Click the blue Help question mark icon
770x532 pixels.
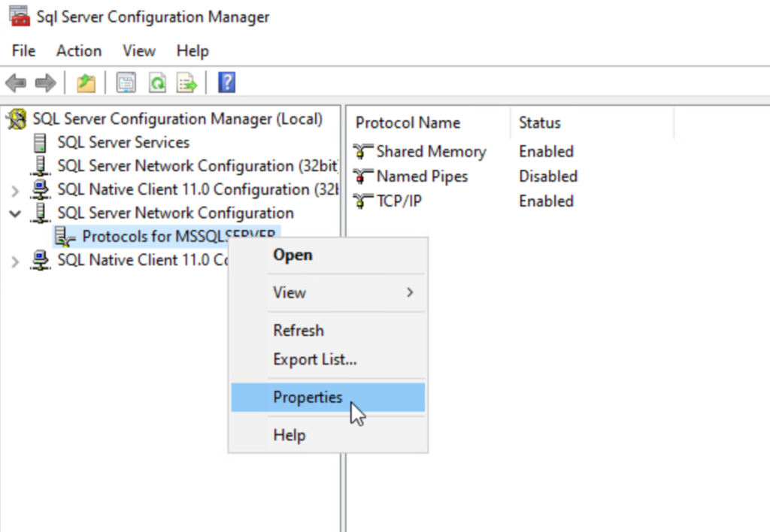click(x=226, y=83)
